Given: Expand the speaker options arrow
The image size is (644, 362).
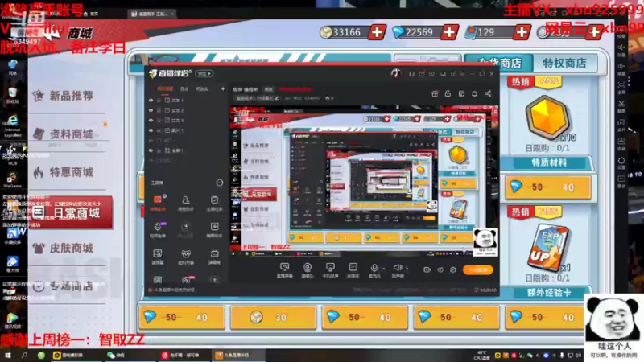Looking at the screenshot, I should (407, 269).
